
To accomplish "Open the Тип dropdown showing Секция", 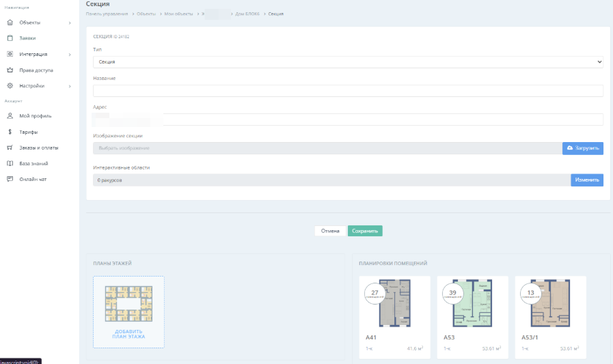I will (x=348, y=62).
